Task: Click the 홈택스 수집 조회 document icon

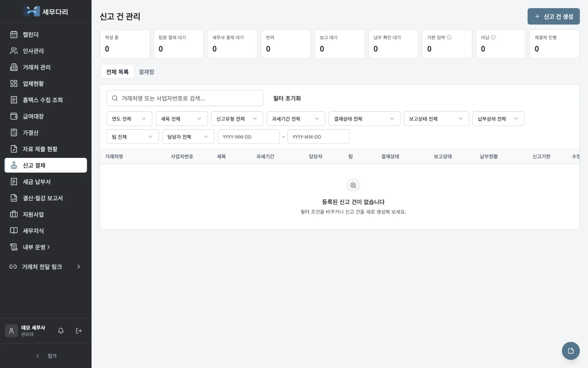Action: pos(14,100)
